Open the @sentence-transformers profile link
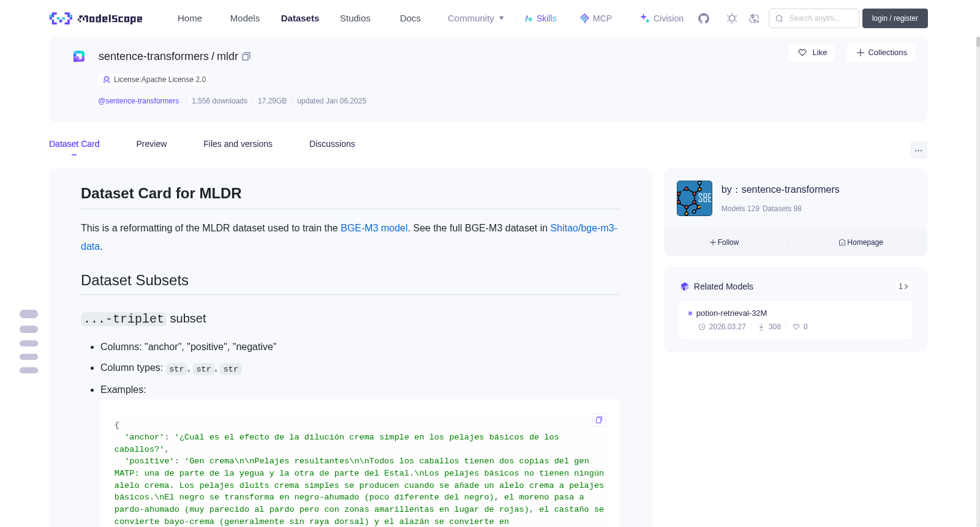The width and height of the screenshot is (980, 527). click(x=138, y=101)
